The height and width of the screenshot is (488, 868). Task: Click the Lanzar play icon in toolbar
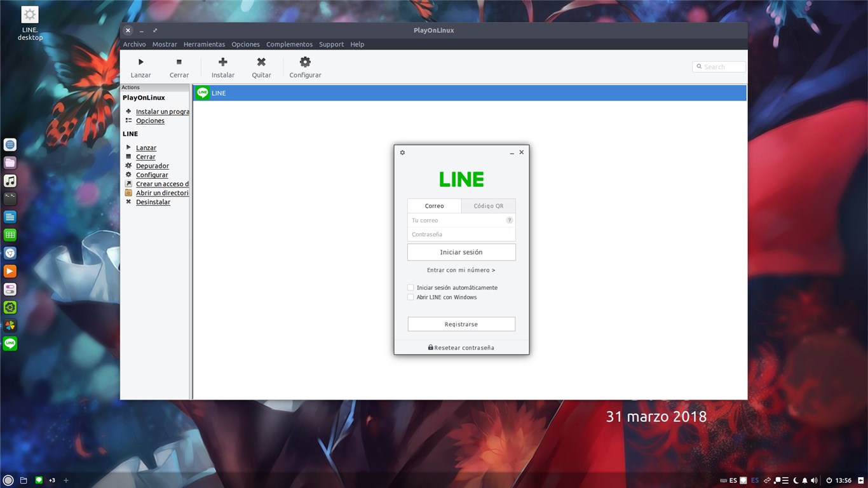pos(140,62)
